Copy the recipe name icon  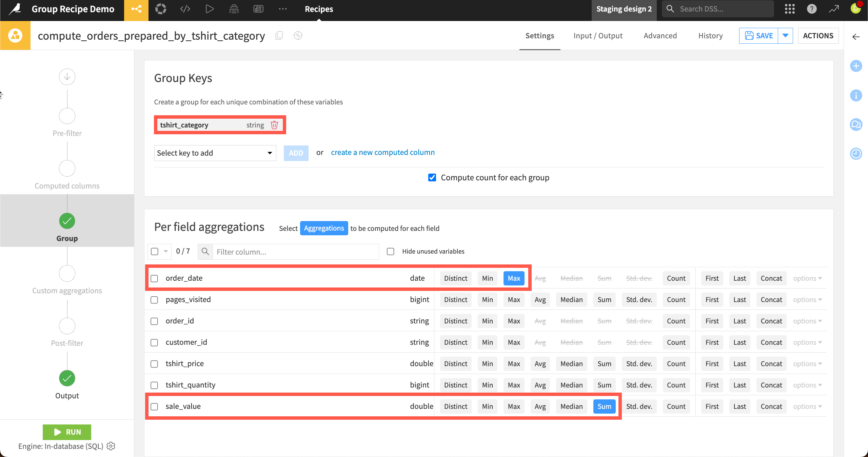coord(279,36)
